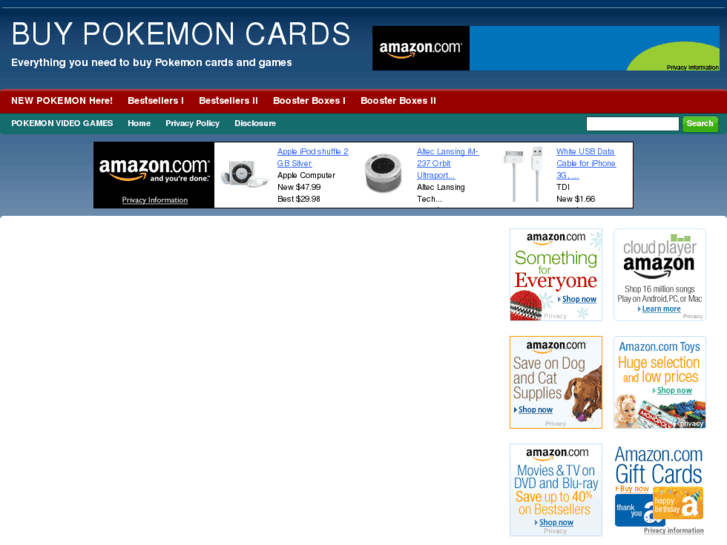The width and height of the screenshot is (727, 545).
Task: Click Learn more in cloud player ad
Action: (661, 309)
